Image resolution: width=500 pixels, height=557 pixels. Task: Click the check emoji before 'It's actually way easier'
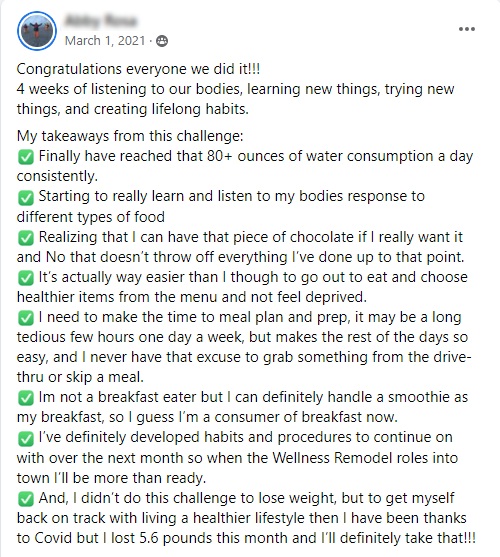tap(26, 278)
